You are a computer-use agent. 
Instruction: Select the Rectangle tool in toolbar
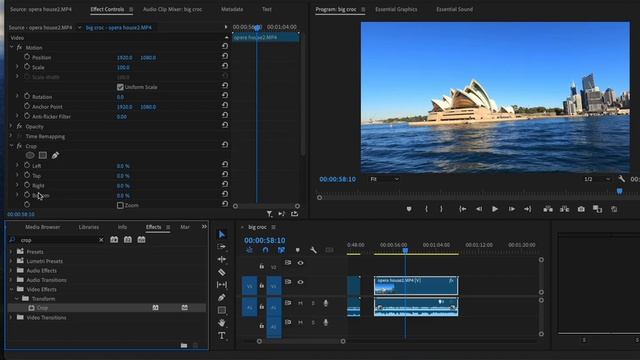tap(222, 310)
